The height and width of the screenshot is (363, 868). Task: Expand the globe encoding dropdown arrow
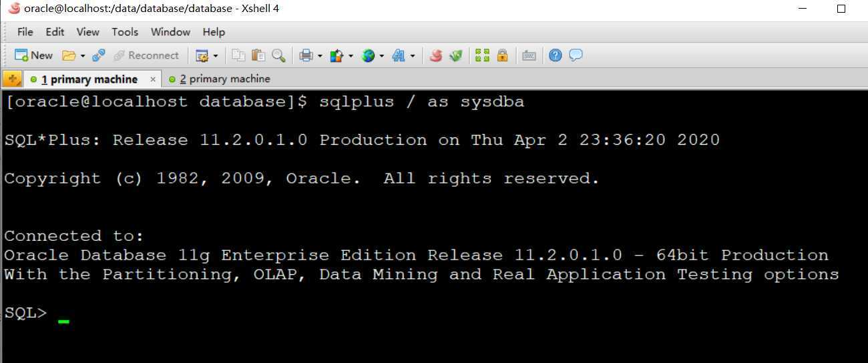pyautogui.click(x=381, y=55)
